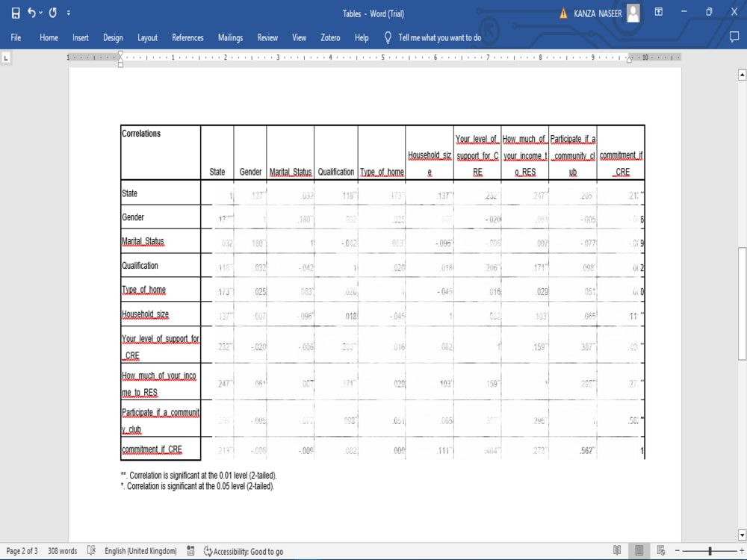Click the 'Qualification' column header

click(336, 172)
